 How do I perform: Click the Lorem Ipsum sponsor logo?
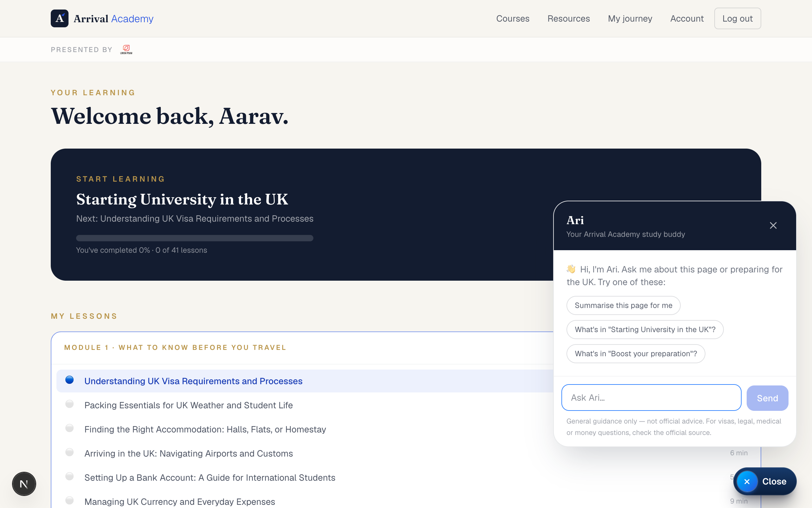(126, 50)
